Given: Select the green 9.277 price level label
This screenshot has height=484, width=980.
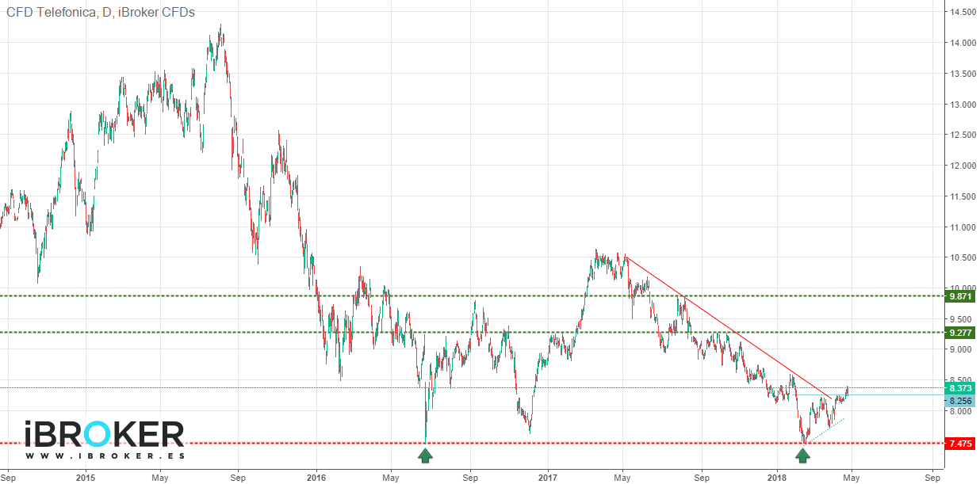Looking at the screenshot, I should (960, 333).
